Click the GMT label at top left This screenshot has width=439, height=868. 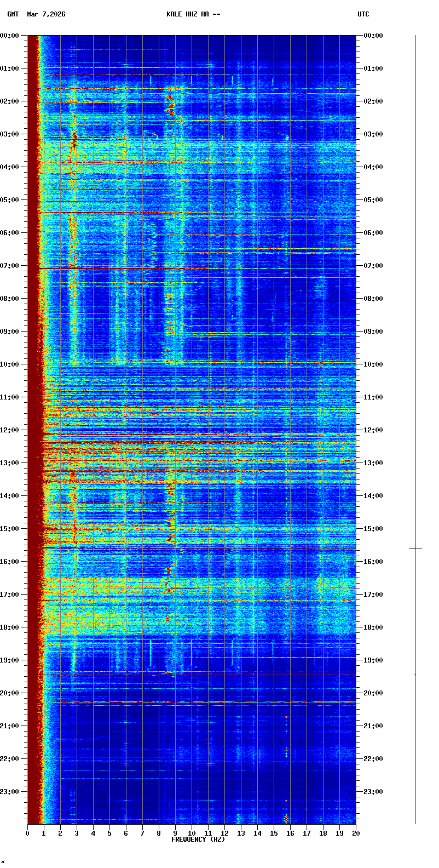[x=13, y=14]
